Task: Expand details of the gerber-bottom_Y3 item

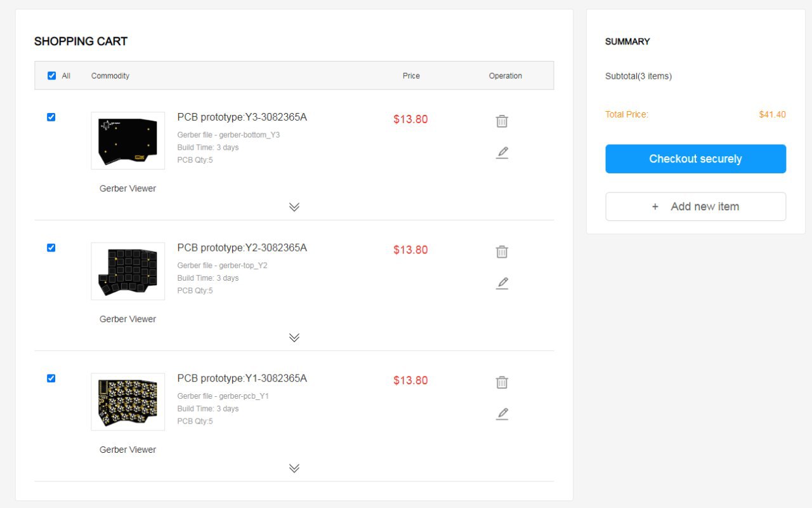Action: 294,207
